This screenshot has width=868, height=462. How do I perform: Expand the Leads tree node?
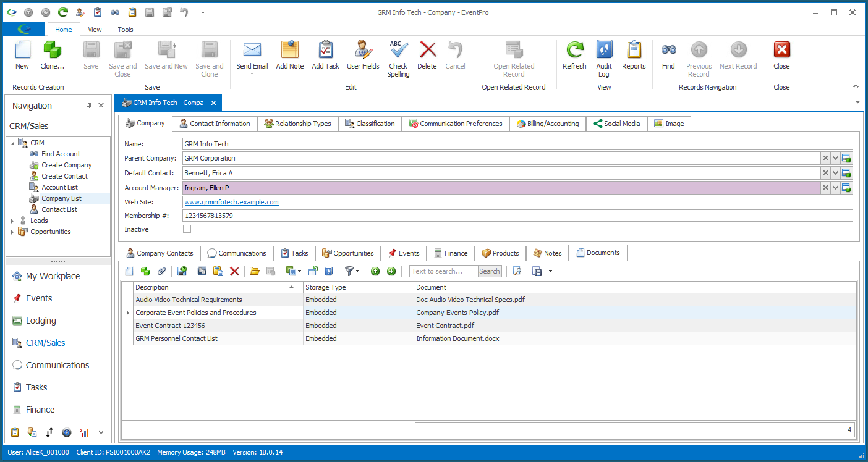click(12, 220)
